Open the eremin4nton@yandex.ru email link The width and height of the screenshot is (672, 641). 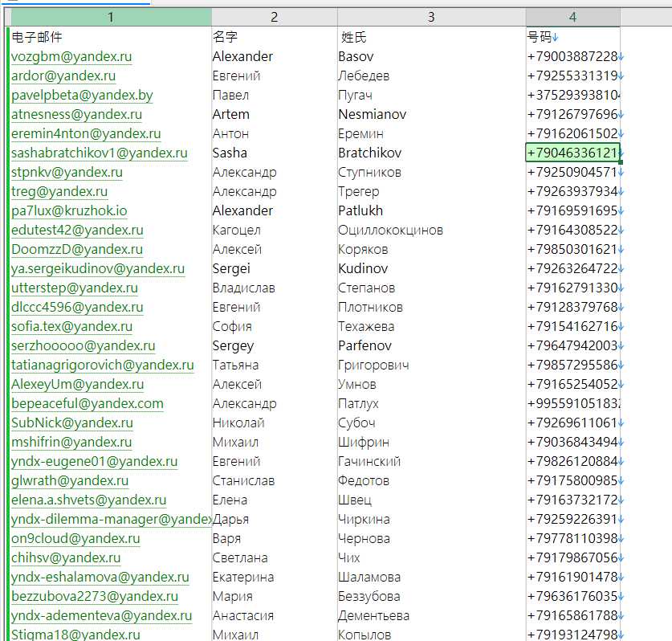click(x=86, y=134)
